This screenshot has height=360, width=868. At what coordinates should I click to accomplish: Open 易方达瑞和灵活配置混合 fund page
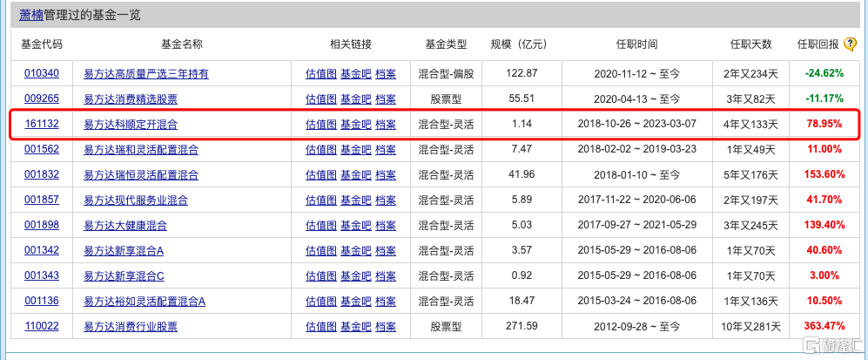(x=141, y=150)
